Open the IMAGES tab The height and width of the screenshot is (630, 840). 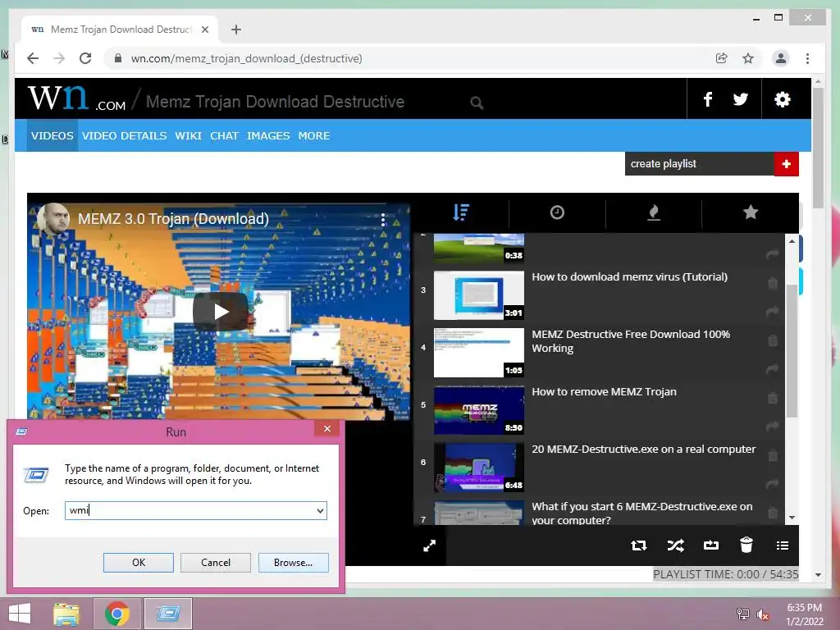pos(268,135)
